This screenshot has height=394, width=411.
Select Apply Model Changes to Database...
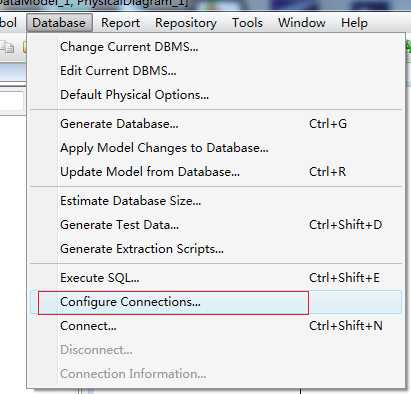[x=216, y=148]
